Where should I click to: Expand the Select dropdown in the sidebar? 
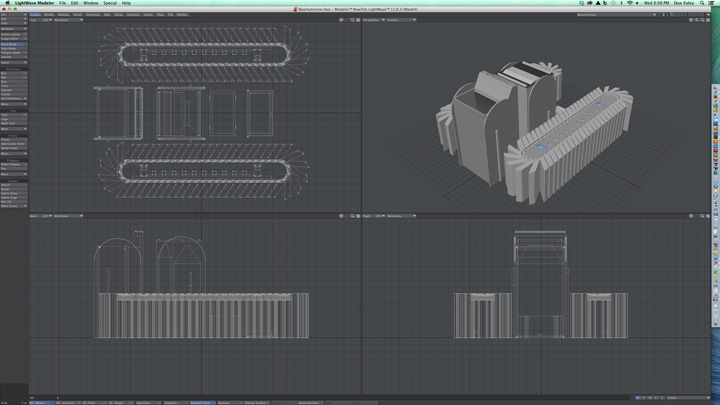point(13,62)
